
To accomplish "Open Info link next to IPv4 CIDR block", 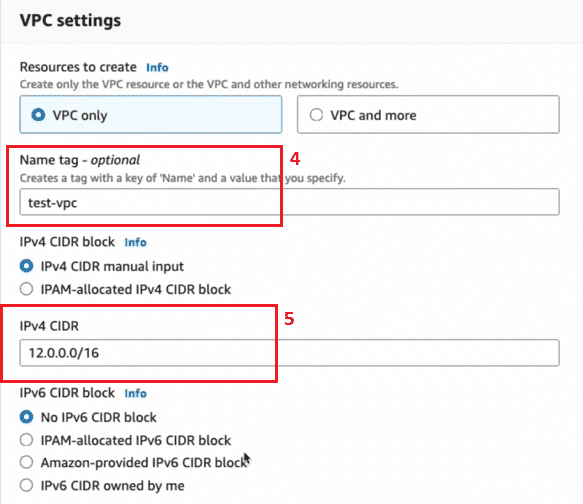I will 135,242.
